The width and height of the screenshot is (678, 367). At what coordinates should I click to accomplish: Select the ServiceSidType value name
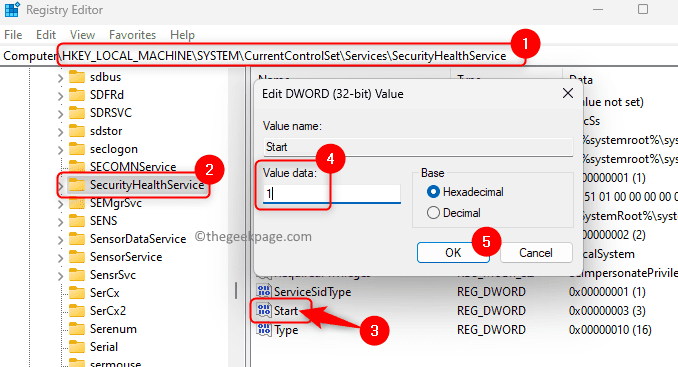tap(313, 292)
